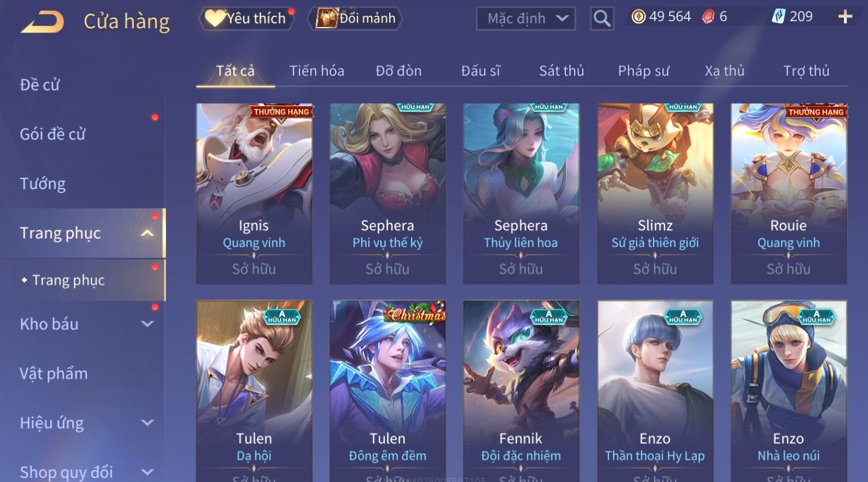Tap the red ruby currency icon
This screenshot has width=868, height=482.
pyautogui.click(x=708, y=17)
